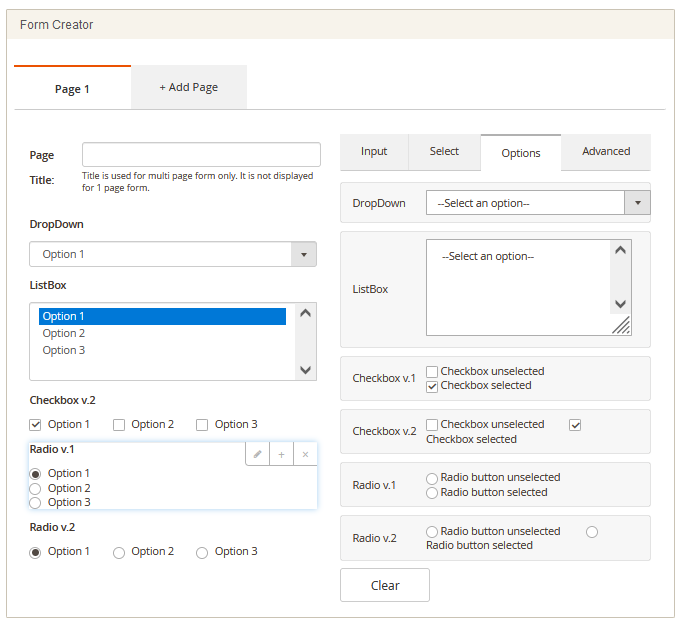
Task: Click the + Add Page tab
Action: pyautogui.click(x=188, y=87)
